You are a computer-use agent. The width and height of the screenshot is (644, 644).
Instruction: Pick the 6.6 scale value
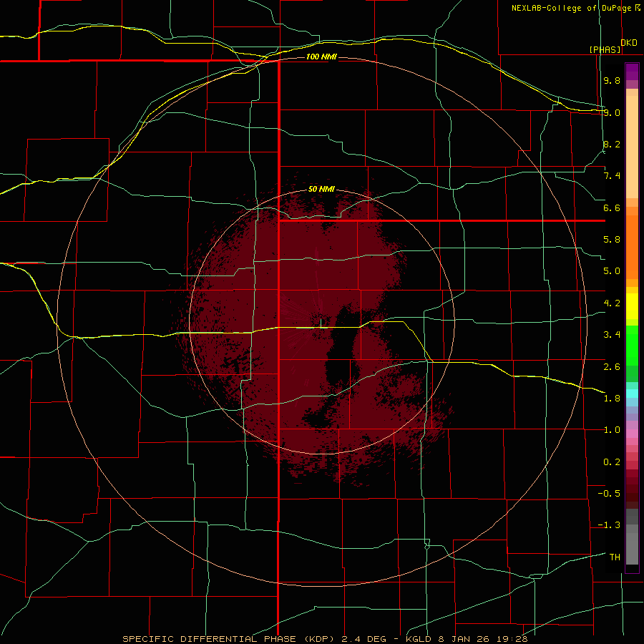612,208
